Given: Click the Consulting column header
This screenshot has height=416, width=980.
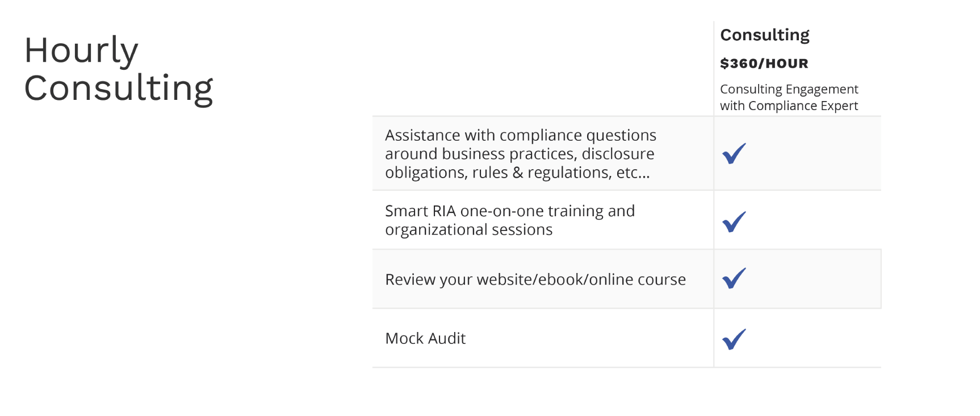Looking at the screenshot, I should 765,35.
